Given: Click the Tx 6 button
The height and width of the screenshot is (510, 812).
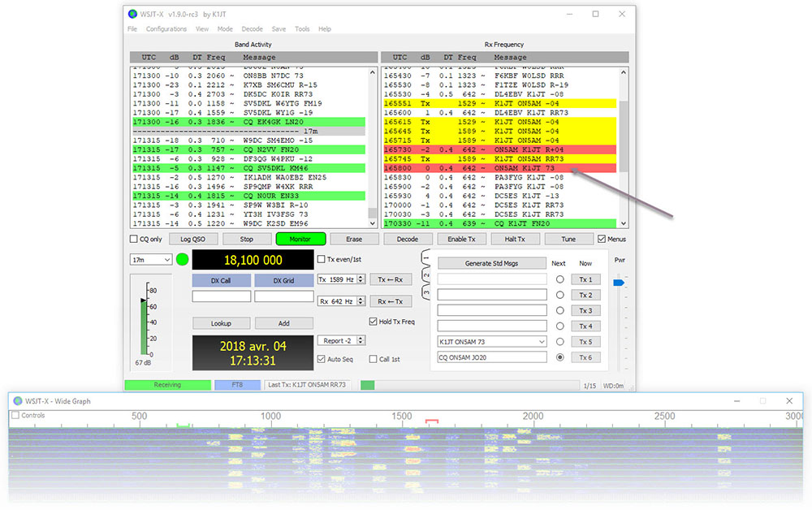Looking at the screenshot, I should 585,357.
